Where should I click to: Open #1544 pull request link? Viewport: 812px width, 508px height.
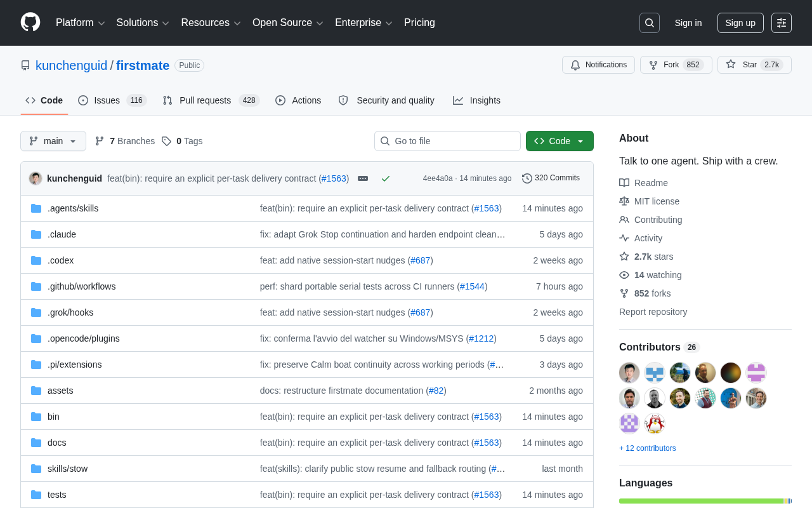[472, 286]
